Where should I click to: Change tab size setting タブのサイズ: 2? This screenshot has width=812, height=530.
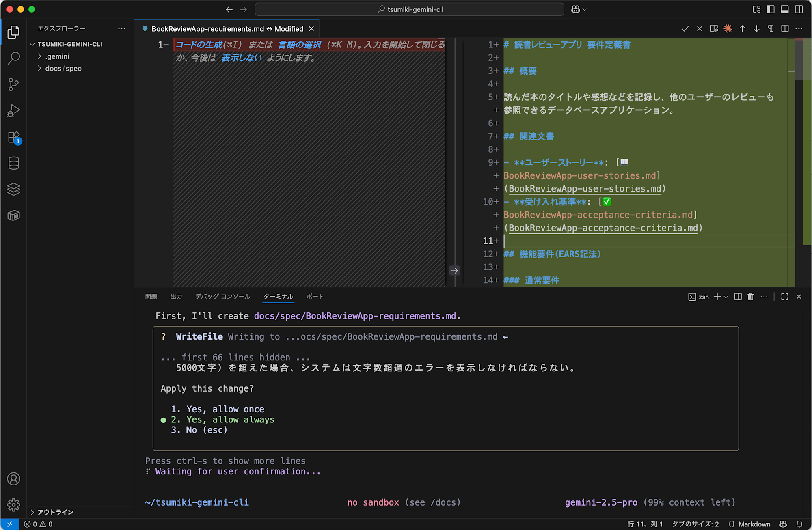(695, 524)
